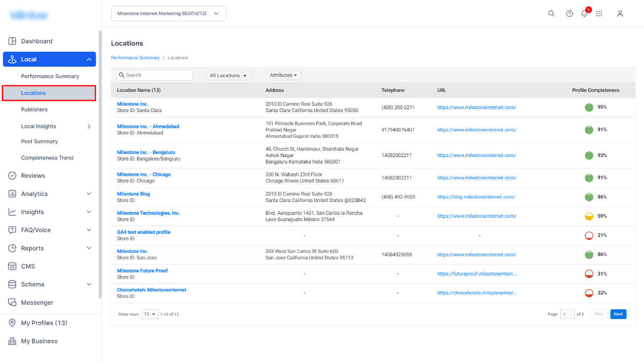Click the Dashboard sidebar icon
The height and width of the screenshot is (362, 644).
12,41
